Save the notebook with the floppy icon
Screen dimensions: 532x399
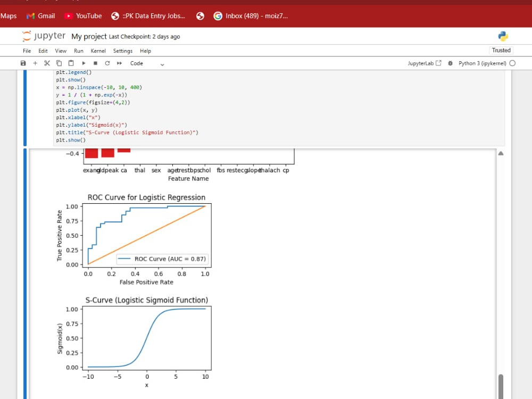click(23, 63)
